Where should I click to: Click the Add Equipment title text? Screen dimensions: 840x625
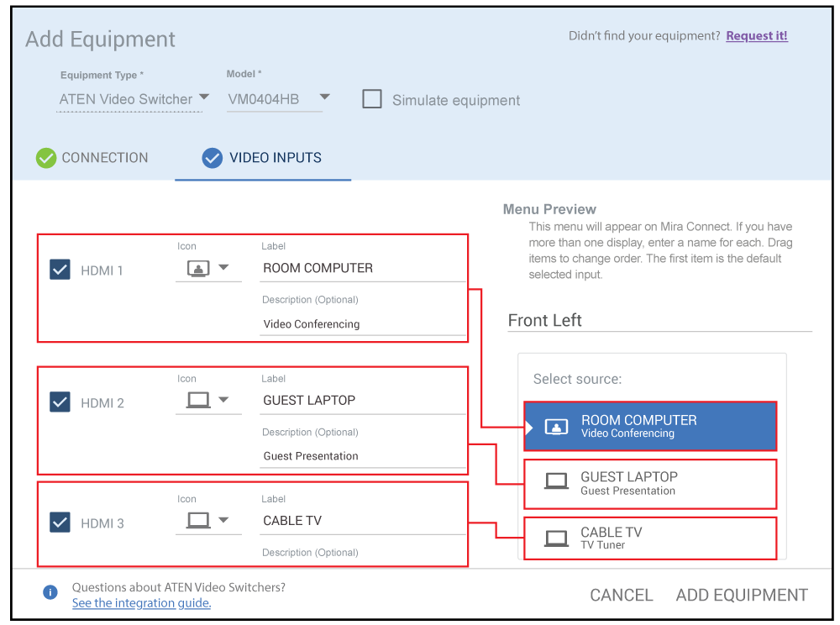coord(100,39)
